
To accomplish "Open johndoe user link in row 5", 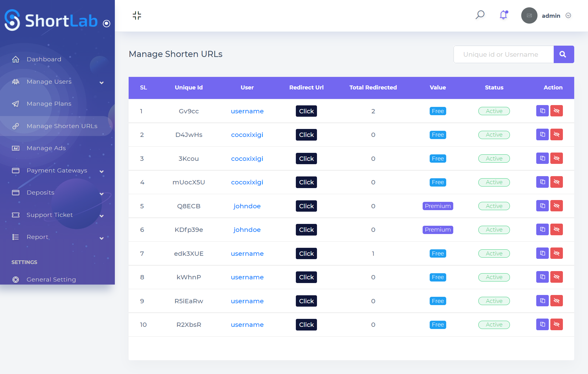I will coord(247,206).
